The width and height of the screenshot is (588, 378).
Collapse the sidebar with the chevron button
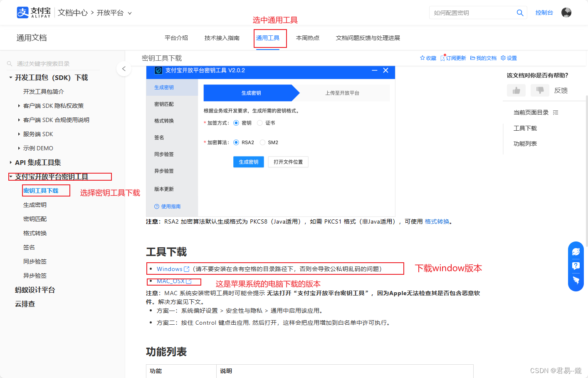[x=124, y=69]
